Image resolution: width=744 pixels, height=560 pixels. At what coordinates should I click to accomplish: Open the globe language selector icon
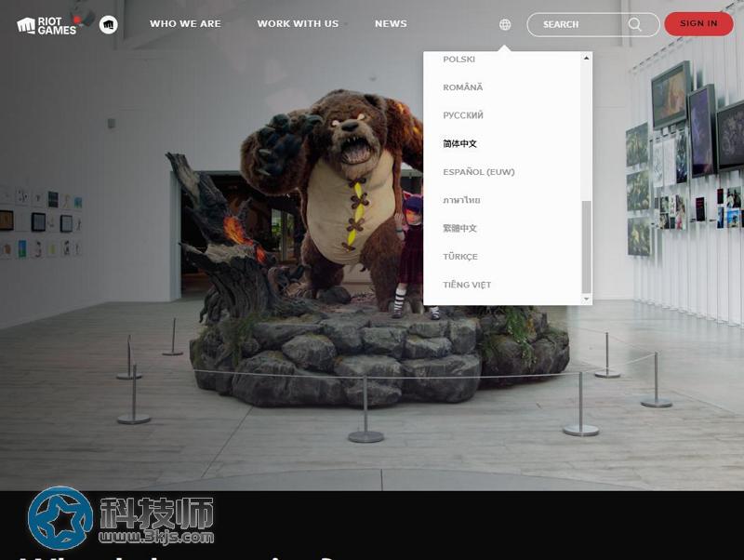tap(505, 24)
